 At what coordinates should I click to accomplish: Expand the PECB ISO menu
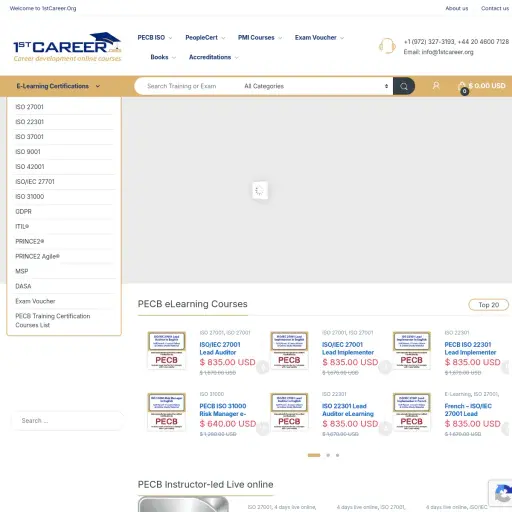[155, 38]
